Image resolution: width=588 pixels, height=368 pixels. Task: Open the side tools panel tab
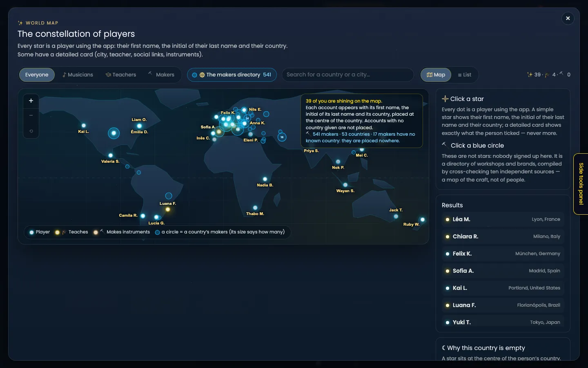[581, 184]
